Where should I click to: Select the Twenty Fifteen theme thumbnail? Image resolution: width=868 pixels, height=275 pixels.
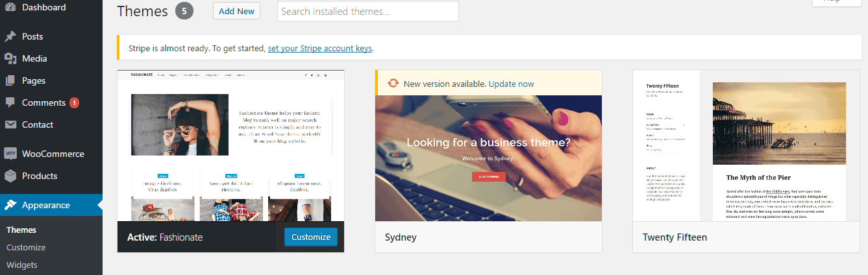746,146
